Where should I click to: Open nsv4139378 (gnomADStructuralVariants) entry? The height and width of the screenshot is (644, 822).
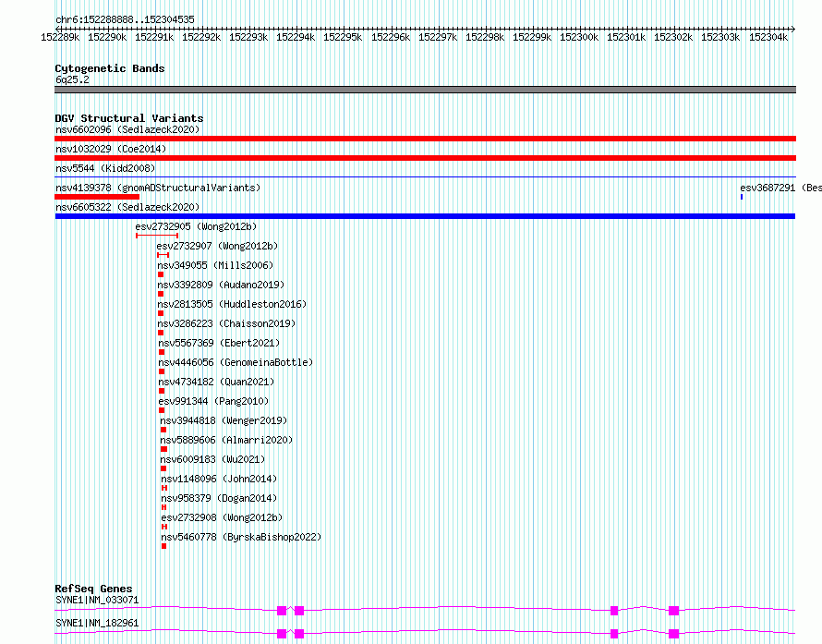(158, 188)
